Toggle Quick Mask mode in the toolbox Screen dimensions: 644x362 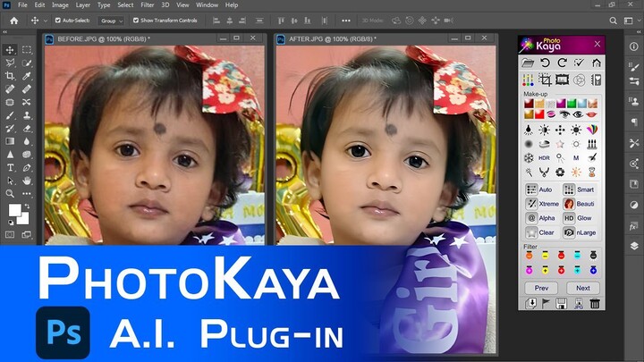[x=10, y=234]
